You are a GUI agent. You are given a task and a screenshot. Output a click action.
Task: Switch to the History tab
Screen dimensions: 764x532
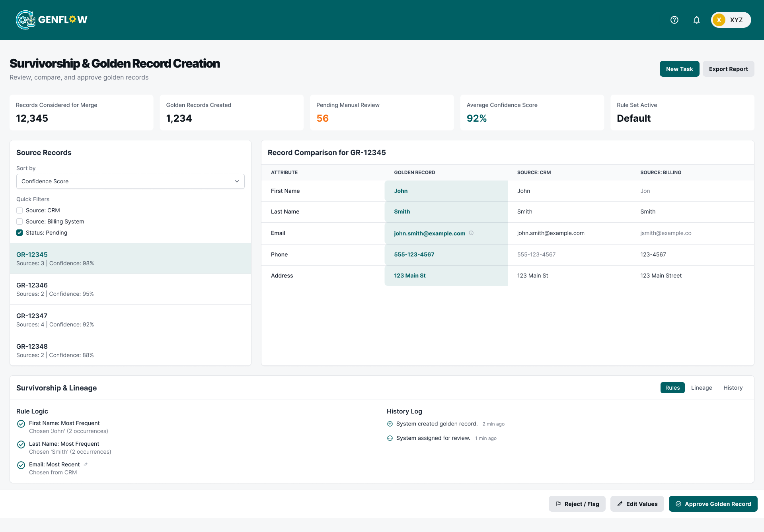(x=733, y=388)
